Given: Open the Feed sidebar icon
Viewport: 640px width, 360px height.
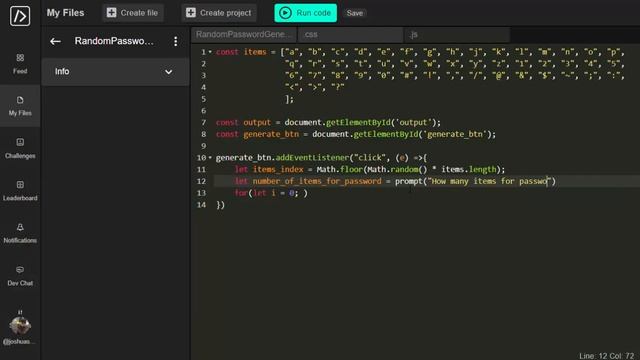Looking at the screenshot, I should (20, 58).
